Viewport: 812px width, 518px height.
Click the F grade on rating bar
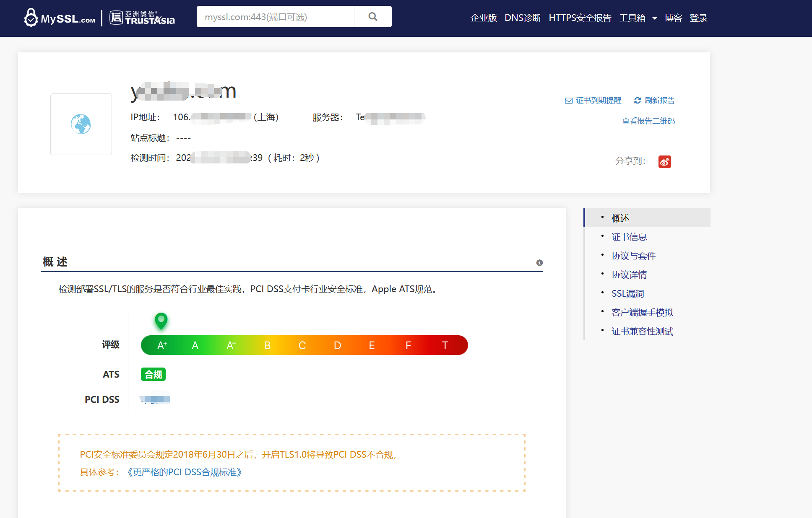[408, 345]
